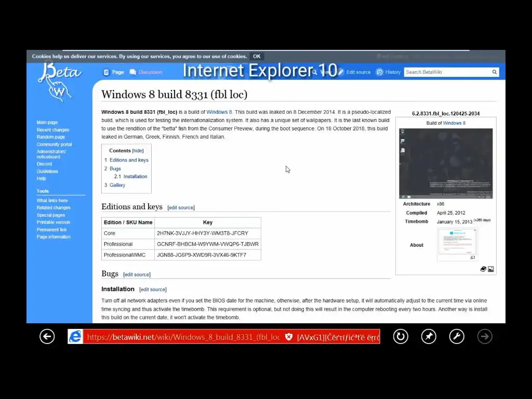This screenshot has height=399, width=532.
Task: Focus the Search BetaWiki field
Action: [447, 72]
